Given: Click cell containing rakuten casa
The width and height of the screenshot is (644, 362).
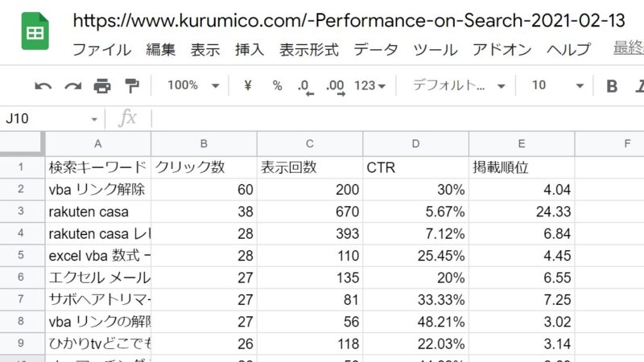Looking at the screenshot, I should (97, 212).
